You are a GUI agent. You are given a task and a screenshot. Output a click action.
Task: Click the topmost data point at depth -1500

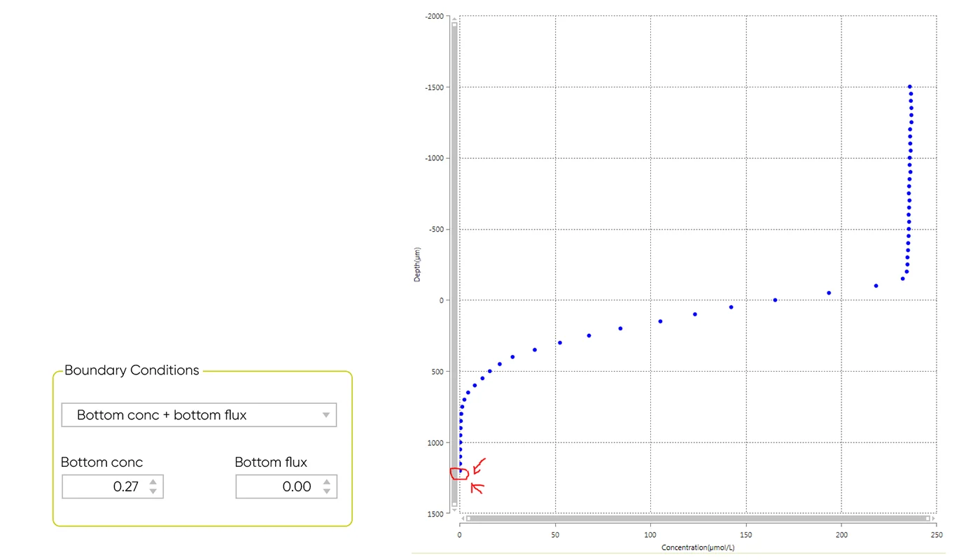(x=910, y=87)
